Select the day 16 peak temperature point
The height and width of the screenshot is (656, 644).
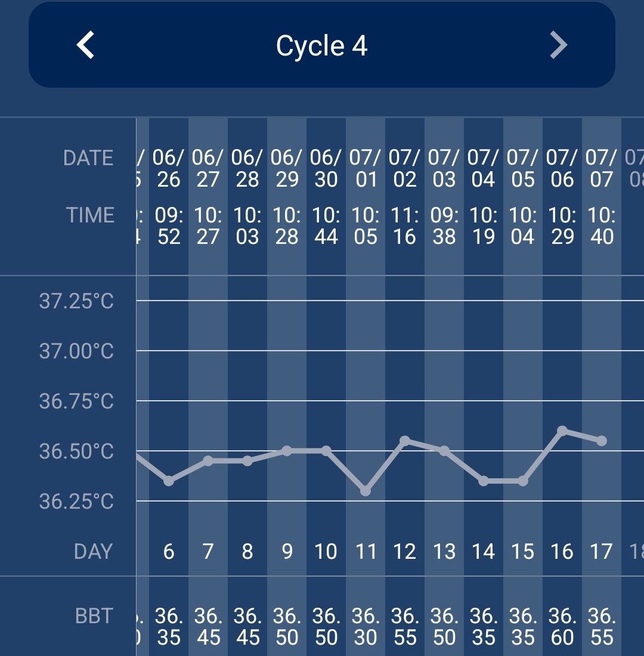pos(562,430)
